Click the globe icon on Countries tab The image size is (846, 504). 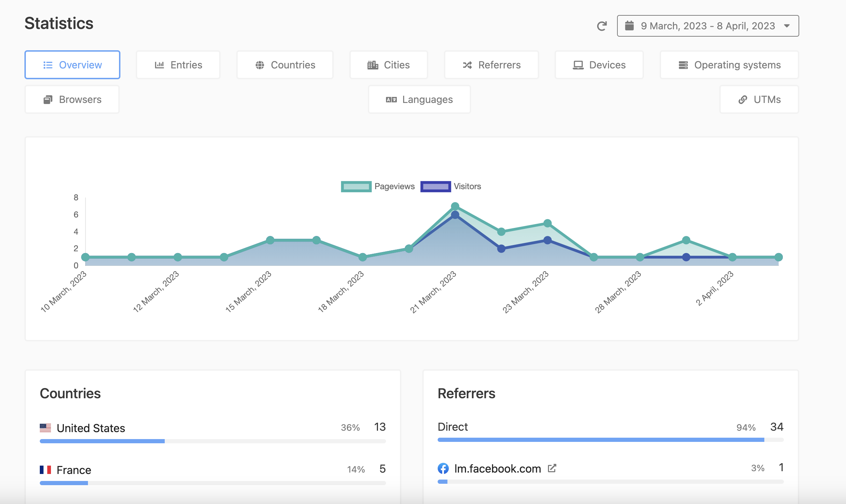[x=260, y=65]
